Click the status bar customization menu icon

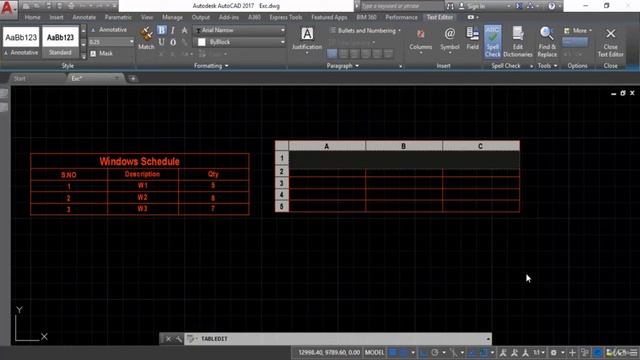633,353
